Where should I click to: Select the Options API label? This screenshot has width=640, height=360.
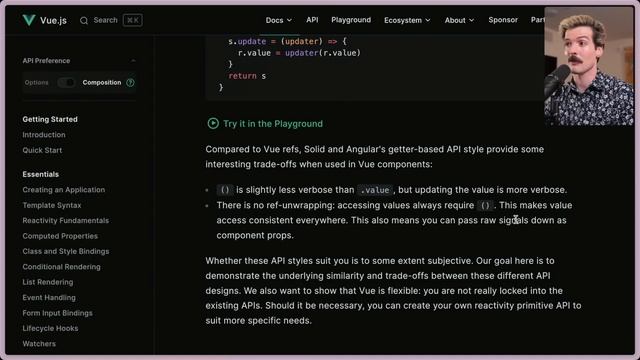point(36,82)
